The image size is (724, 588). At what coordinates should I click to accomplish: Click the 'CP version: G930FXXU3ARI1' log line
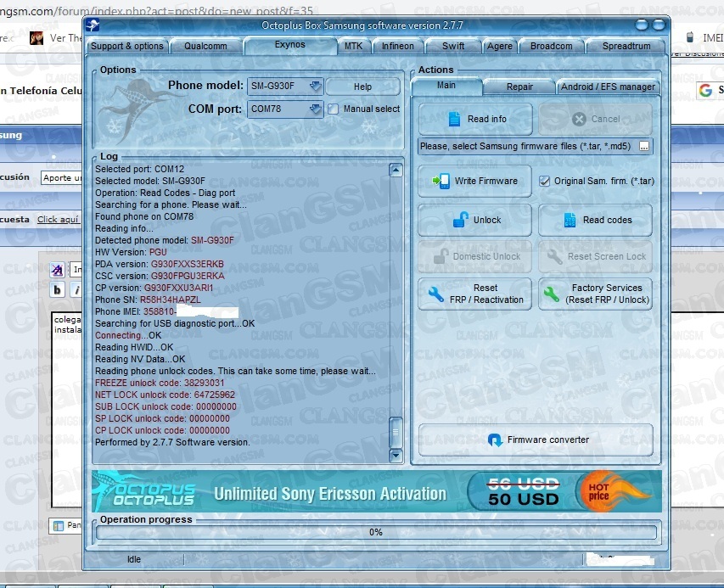[x=154, y=288]
